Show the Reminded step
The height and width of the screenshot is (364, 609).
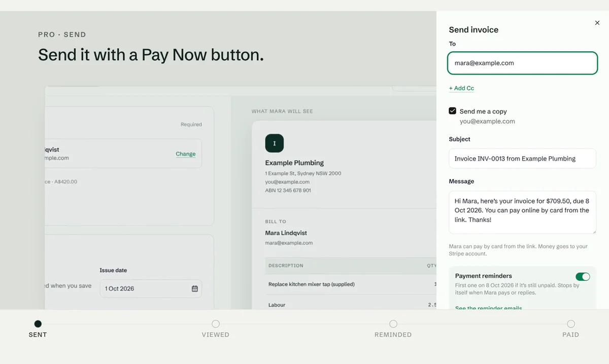point(393,324)
